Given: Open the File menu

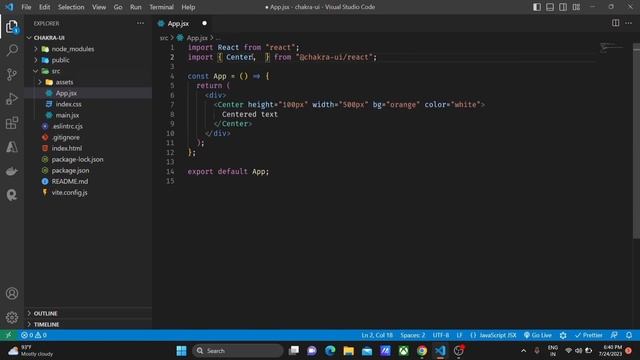Looking at the screenshot, I should tap(26, 7).
